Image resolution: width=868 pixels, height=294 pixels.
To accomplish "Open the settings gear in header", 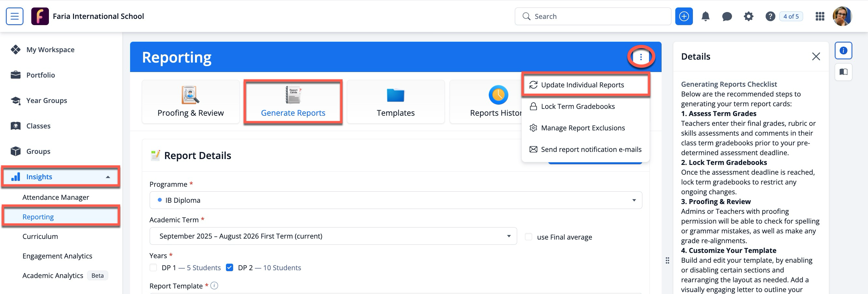I will [x=748, y=16].
